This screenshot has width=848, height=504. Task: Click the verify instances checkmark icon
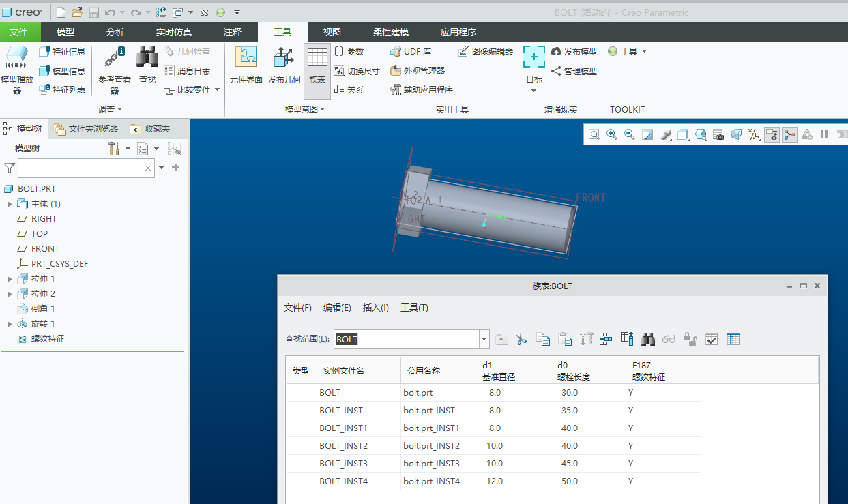[x=712, y=340]
